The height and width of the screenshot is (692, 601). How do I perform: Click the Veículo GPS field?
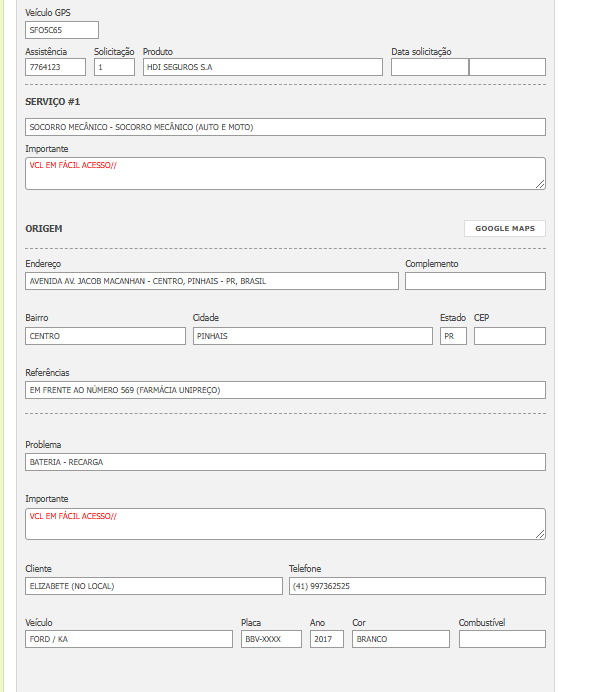62,30
